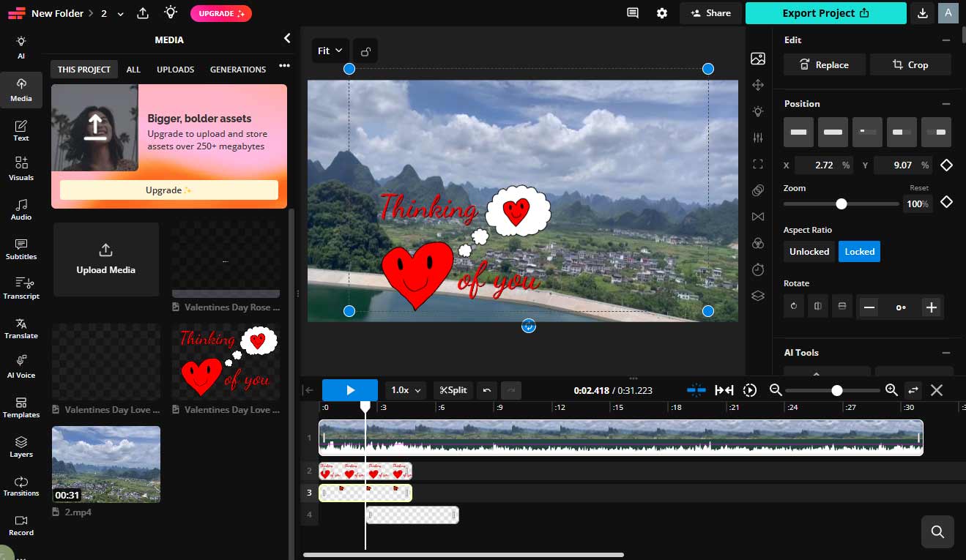Click the Split tool in the timeline toolbar

click(453, 389)
